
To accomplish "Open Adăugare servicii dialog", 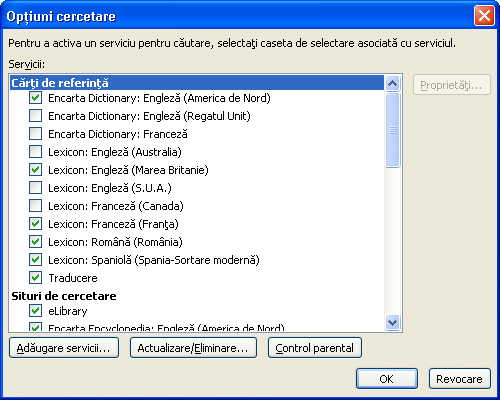I will pos(64,348).
